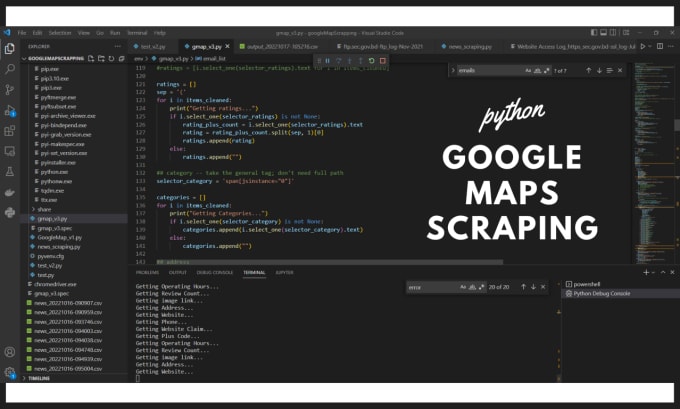Screen dimensions: 680x409
Task: Click Collapse Folders icon in Explorer
Action: (121, 59)
